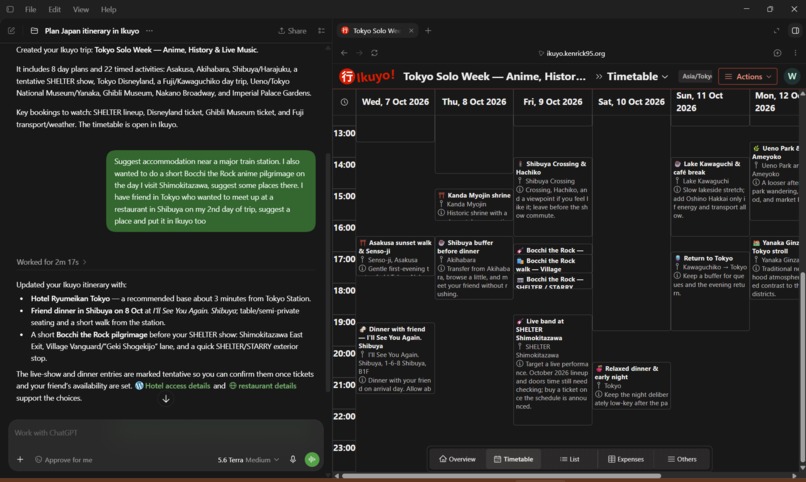The image size is (806, 482).
Task: Open Asakusa sunset walk & Senso-ji activity
Action: (395, 256)
